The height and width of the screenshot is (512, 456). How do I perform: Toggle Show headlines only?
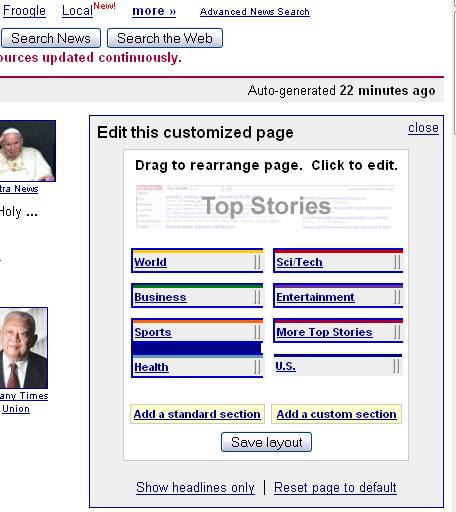click(195, 488)
